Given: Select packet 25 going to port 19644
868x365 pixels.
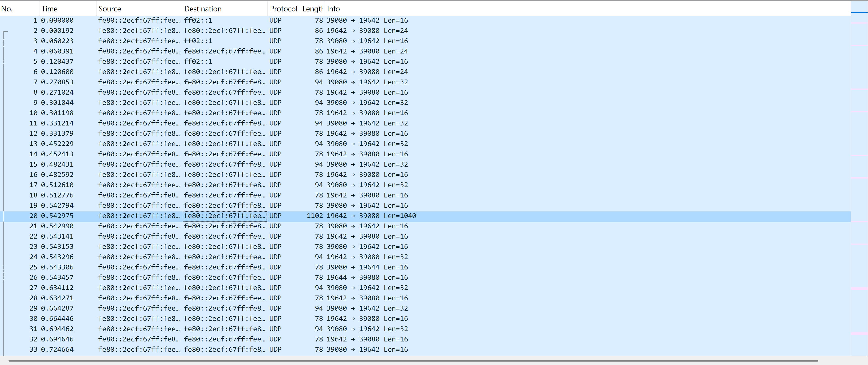Looking at the screenshot, I should pyautogui.click(x=369, y=267).
